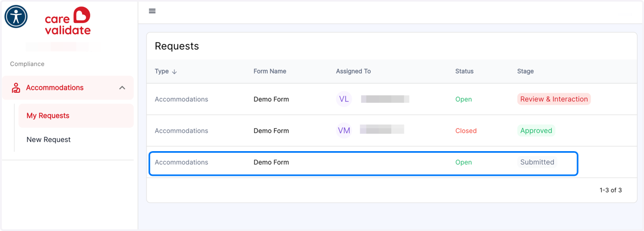Click the Submitted stage badge
644x231 pixels.
pyautogui.click(x=537, y=162)
